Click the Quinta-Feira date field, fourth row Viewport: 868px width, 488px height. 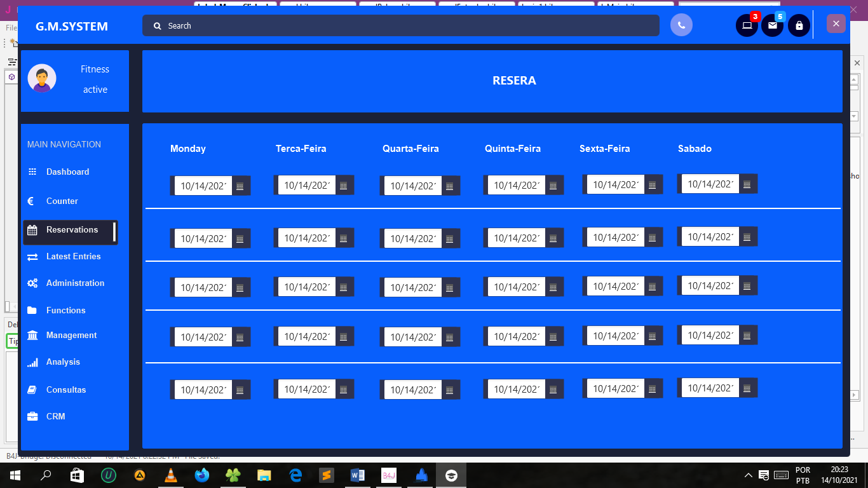tap(517, 337)
